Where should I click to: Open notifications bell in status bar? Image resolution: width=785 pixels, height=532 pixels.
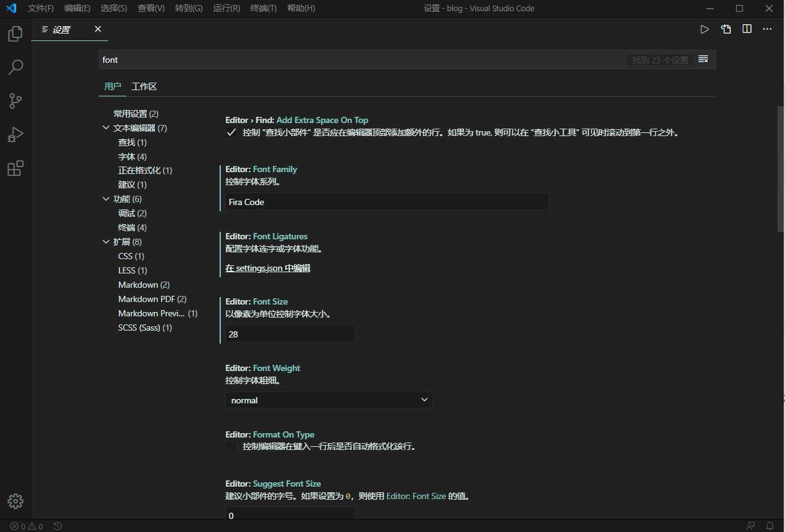click(x=770, y=526)
